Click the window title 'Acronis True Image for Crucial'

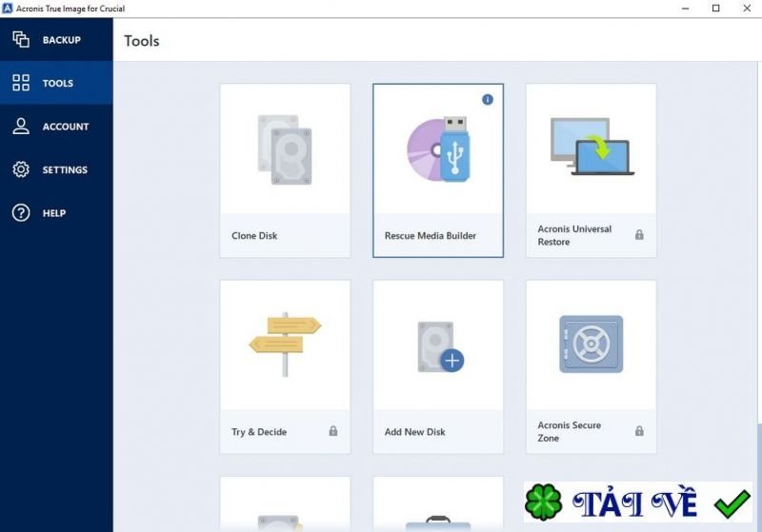point(70,9)
